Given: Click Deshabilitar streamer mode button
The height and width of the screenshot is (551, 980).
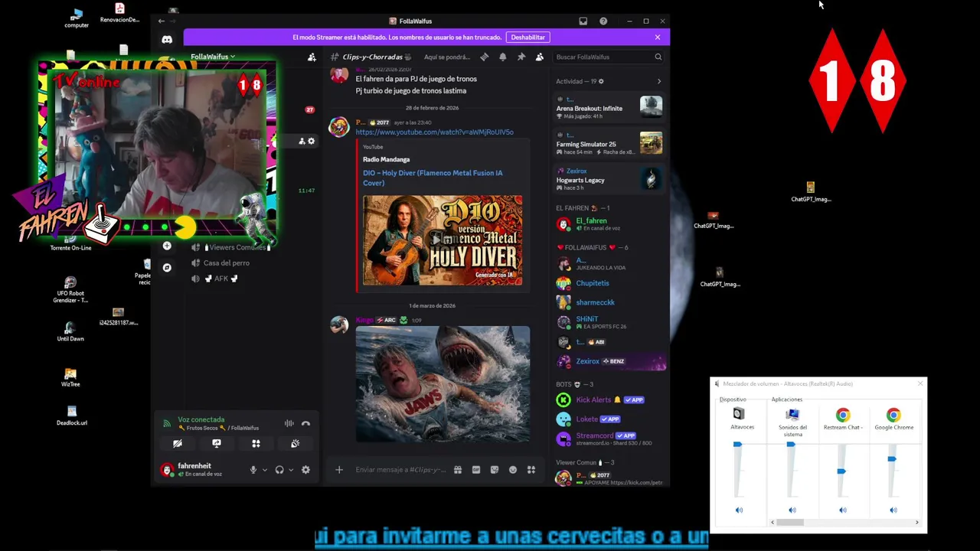Looking at the screenshot, I should pos(528,37).
